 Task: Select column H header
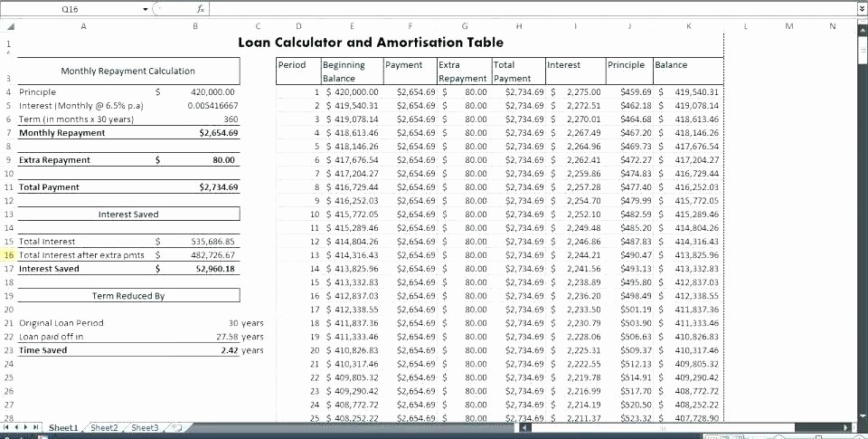tap(519, 26)
